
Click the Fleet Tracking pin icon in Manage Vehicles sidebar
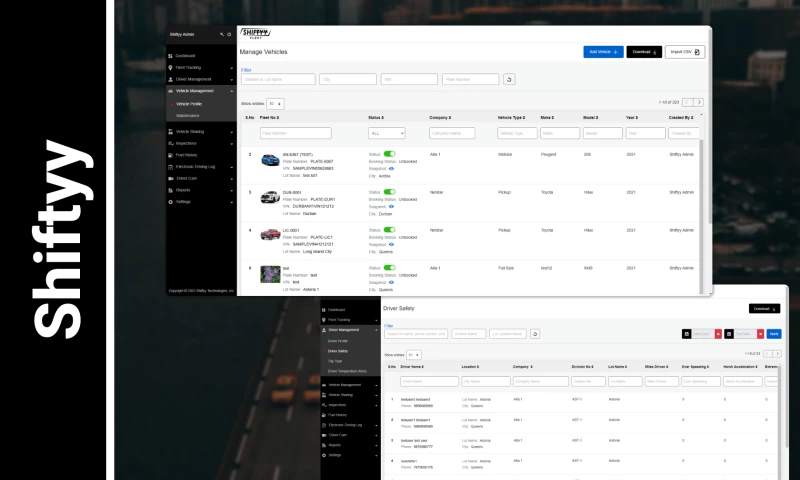170,68
